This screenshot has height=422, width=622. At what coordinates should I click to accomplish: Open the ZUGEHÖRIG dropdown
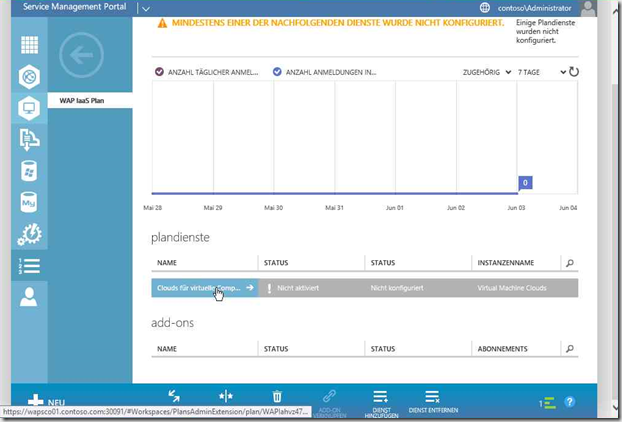point(487,72)
